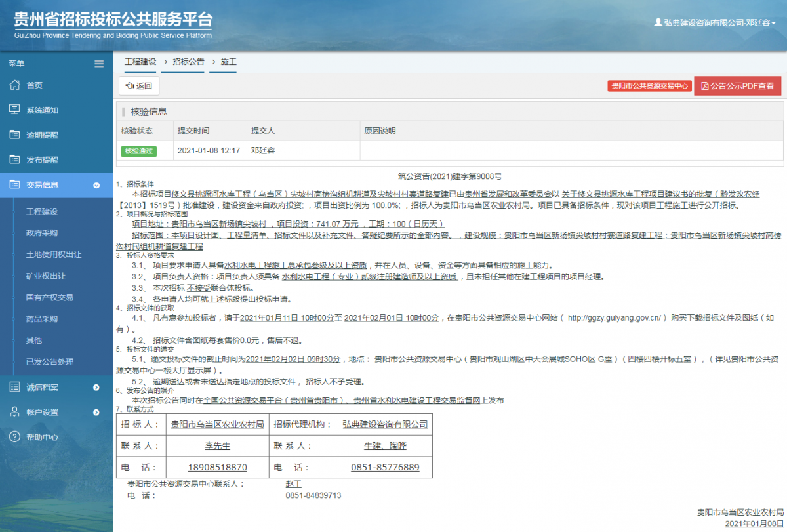Open user dropdown 弘典建设咨询有限公司-邓廷容
787x532 pixels.
click(x=716, y=22)
